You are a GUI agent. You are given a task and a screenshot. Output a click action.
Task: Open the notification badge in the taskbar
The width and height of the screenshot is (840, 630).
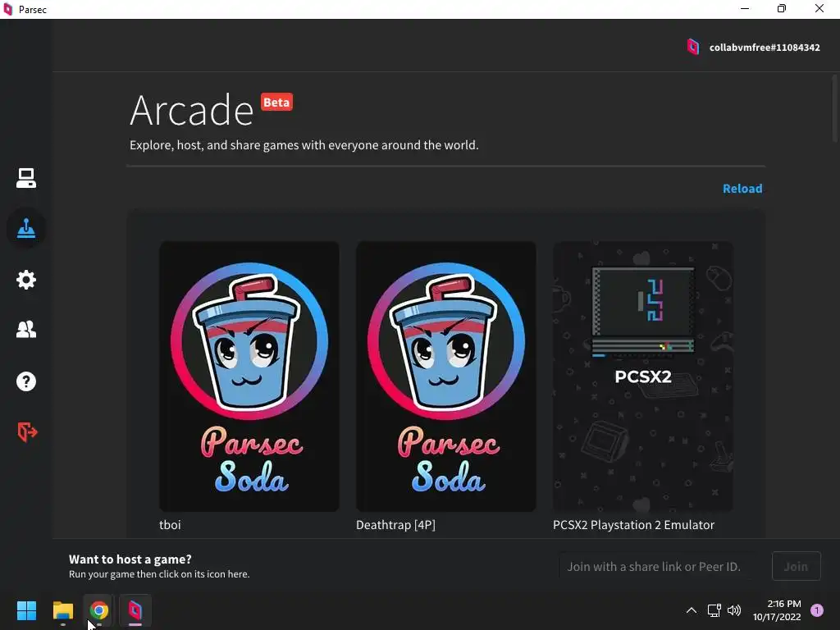tap(817, 610)
